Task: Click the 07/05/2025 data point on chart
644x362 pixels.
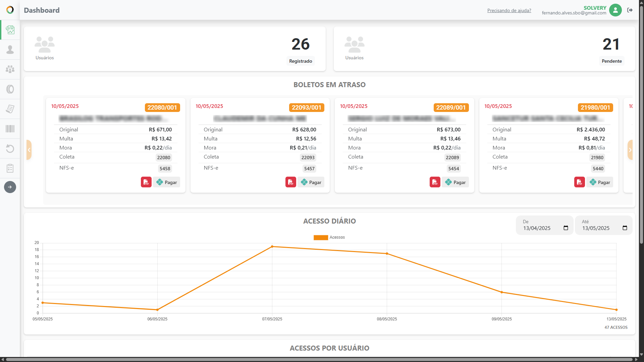Action: pos(272,246)
